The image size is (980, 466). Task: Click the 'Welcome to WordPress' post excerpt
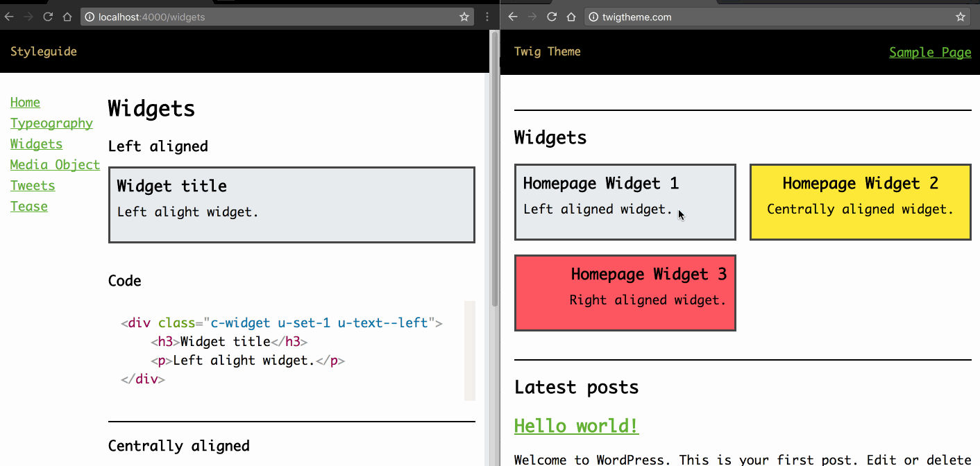pyautogui.click(x=743, y=459)
